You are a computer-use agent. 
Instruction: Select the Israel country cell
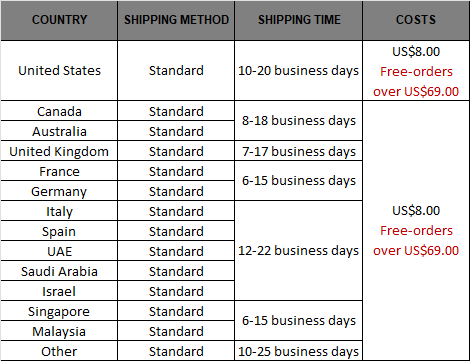pyautogui.click(x=59, y=291)
